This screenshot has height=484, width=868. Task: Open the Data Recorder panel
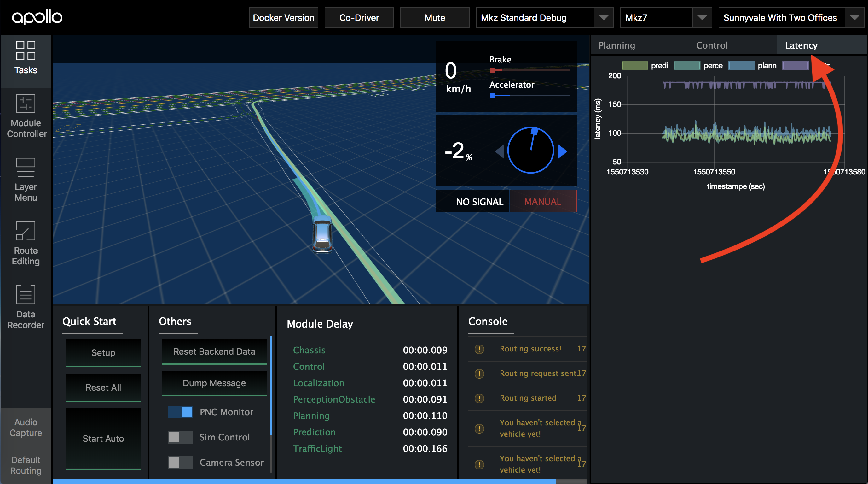click(26, 305)
